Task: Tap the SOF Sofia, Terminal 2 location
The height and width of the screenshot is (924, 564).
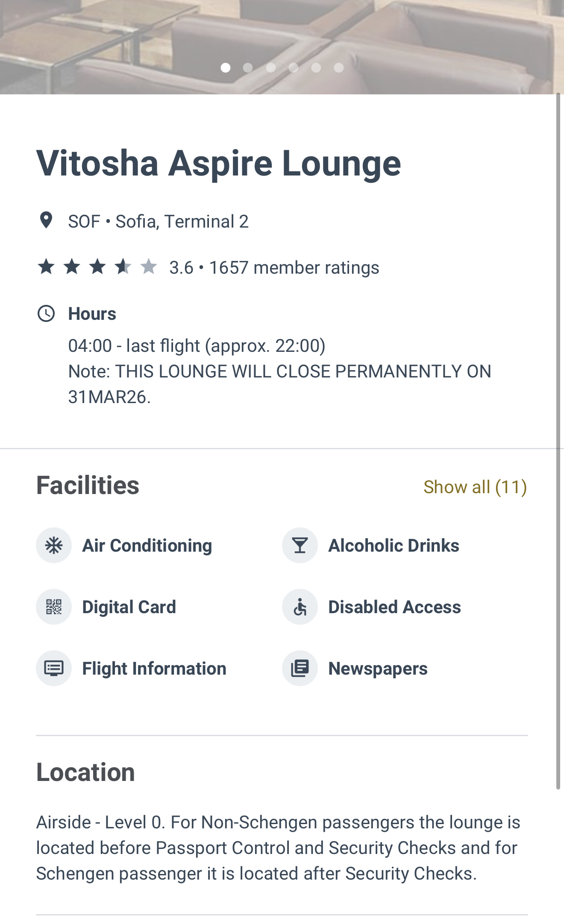Action: click(x=158, y=222)
